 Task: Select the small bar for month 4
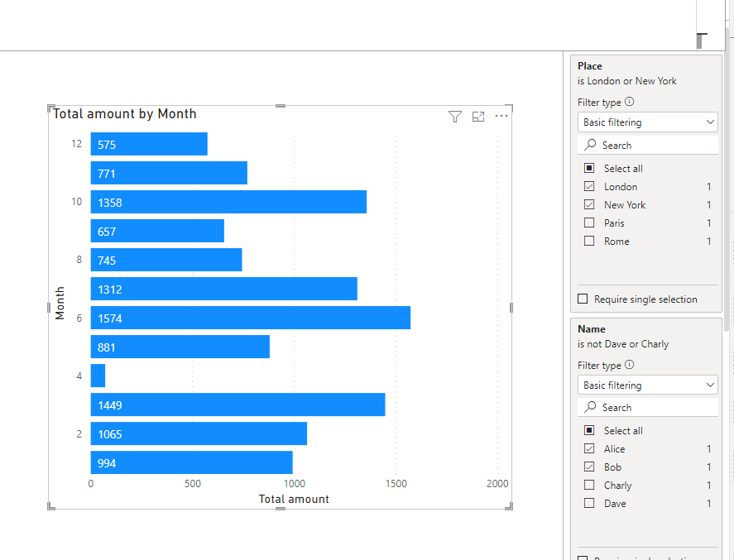click(x=98, y=376)
